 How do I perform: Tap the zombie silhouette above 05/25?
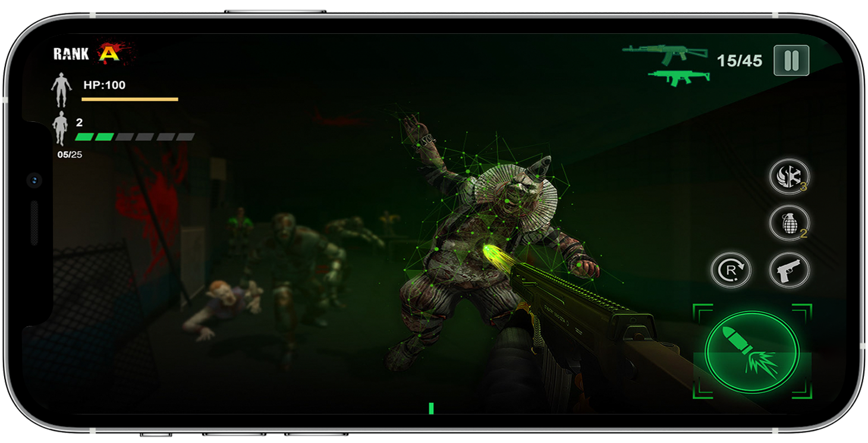[60, 128]
